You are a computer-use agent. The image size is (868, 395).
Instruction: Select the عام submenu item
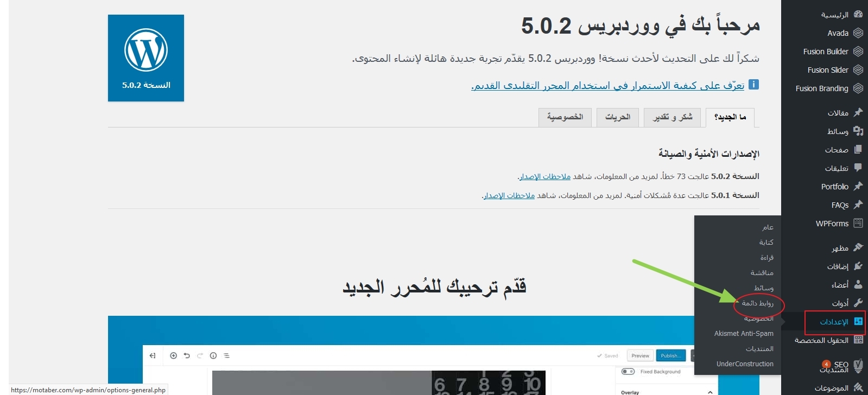768,227
